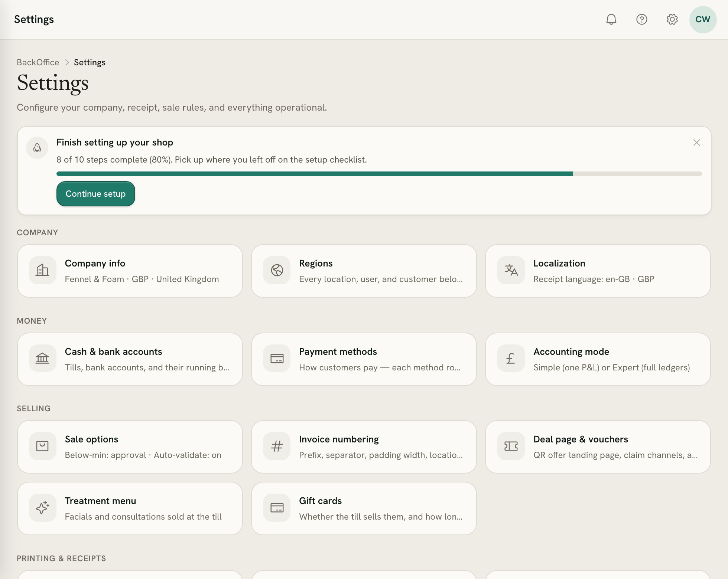728x579 pixels.
Task: Open the Treatment menu title
Action: click(x=100, y=501)
